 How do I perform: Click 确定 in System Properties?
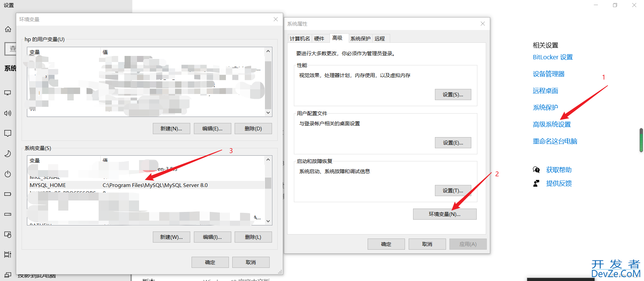pos(386,244)
